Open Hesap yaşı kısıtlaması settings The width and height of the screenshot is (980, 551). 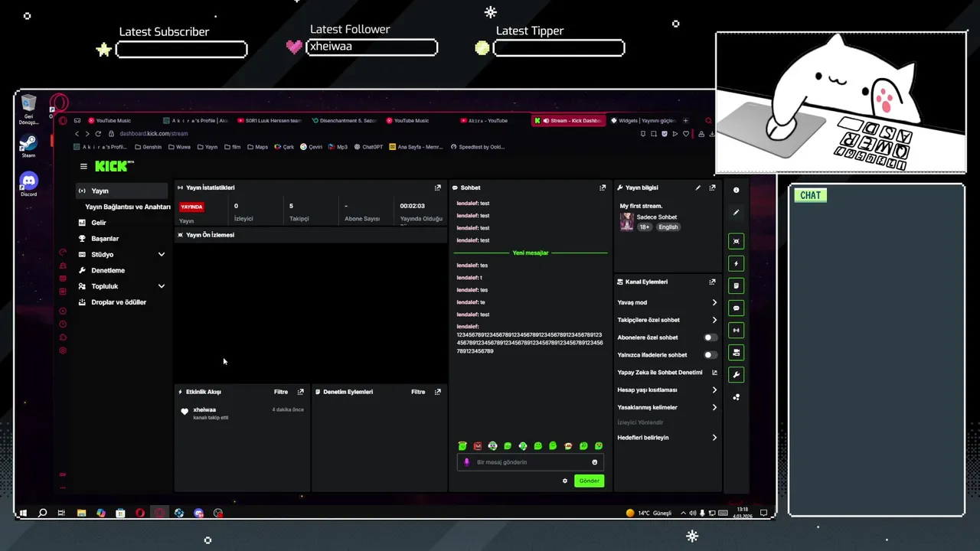pyautogui.click(x=667, y=390)
